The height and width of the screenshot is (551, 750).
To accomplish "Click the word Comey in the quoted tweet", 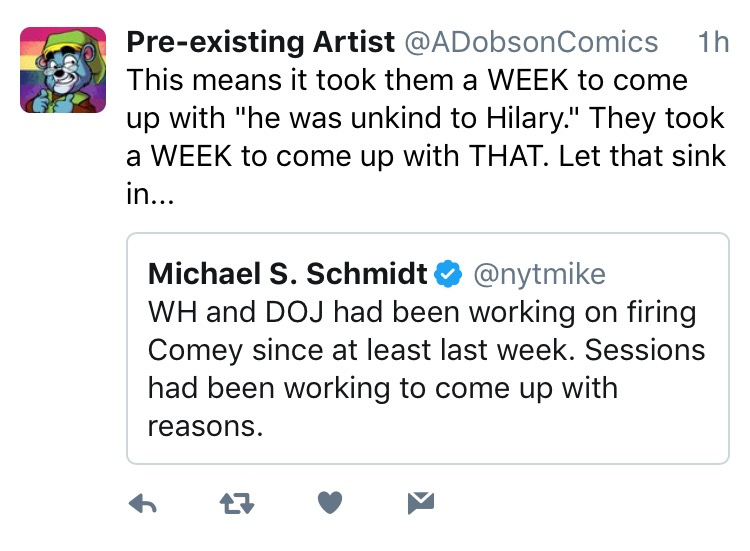I will (x=195, y=352).
